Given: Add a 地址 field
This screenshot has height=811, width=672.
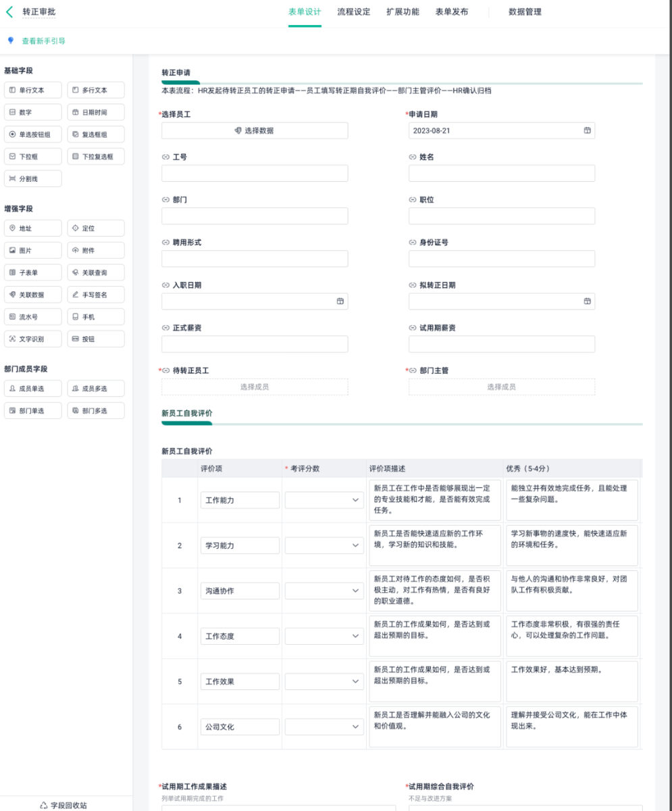Looking at the screenshot, I should click(x=32, y=228).
